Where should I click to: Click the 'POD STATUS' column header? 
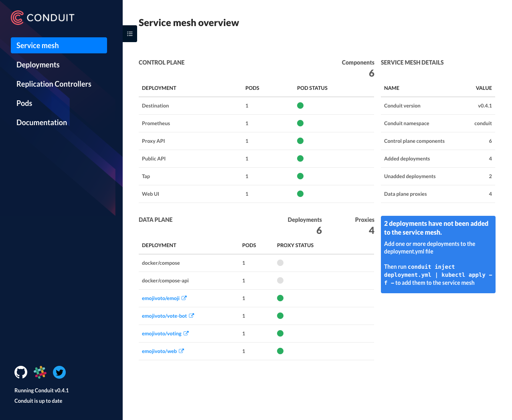(312, 88)
